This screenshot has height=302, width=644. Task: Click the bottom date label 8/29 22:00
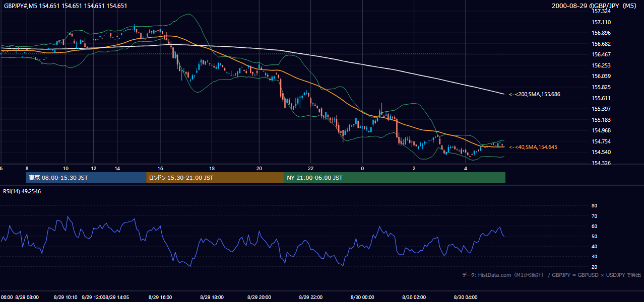pyautogui.click(x=311, y=297)
